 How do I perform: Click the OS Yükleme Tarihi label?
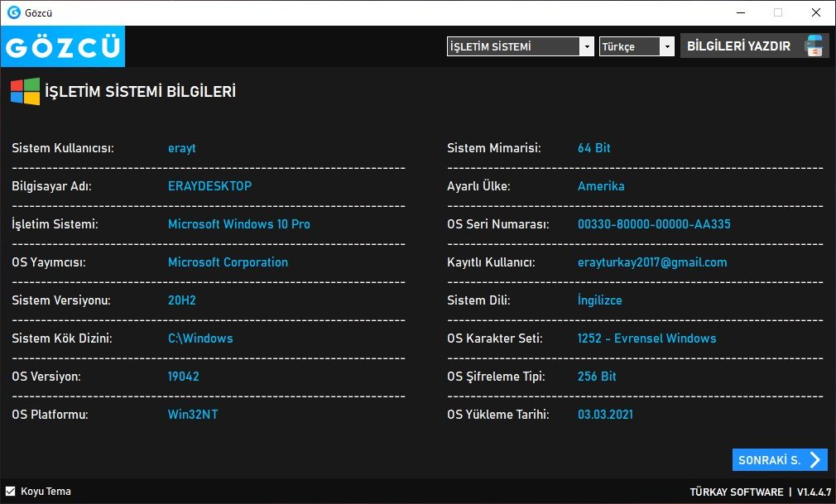coord(498,415)
